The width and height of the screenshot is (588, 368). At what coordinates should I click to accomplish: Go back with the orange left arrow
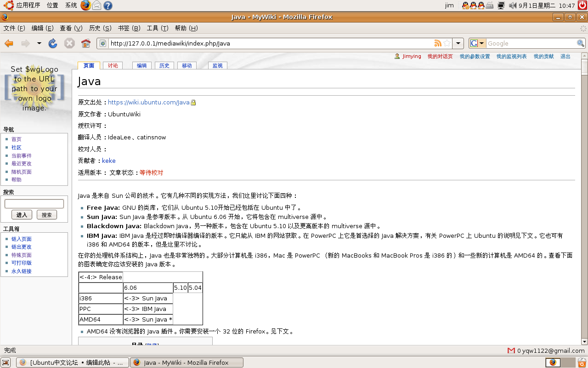(x=9, y=43)
